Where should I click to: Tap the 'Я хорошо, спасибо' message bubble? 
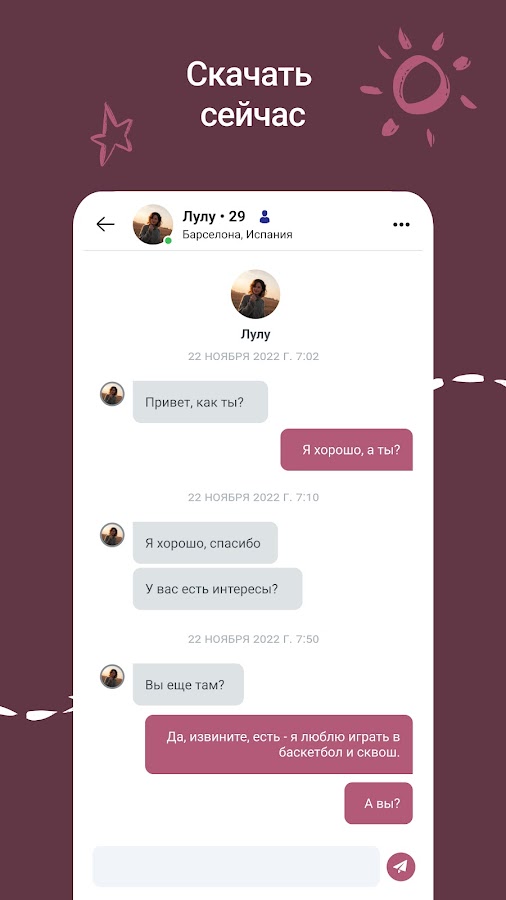pyautogui.click(x=205, y=542)
